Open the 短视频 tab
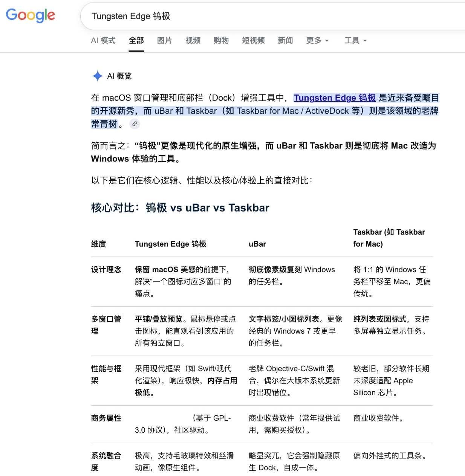Viewport: 465px width, 476px height. pos(253,40)
